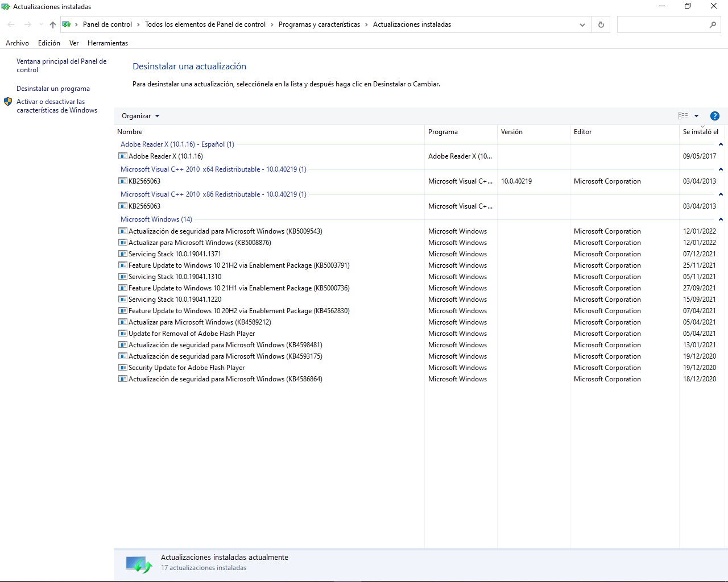Focus the search input field
The width and height of the screenshot is (728, 582).
point(663,24)
